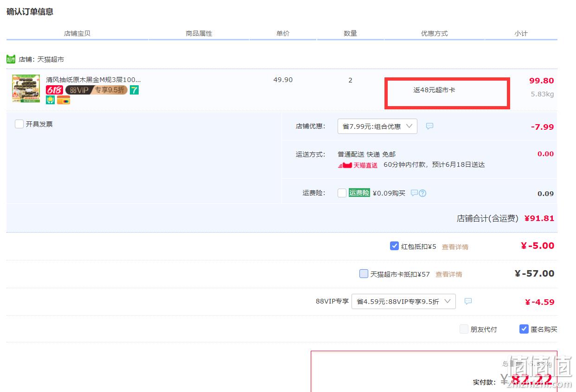Click the 小计 column header

[521, 33]
